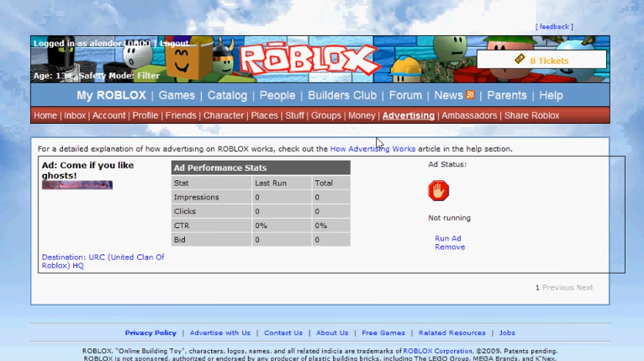Visit the Builders Club page
Screen dimensions: 644x361
tap(342, 95)
